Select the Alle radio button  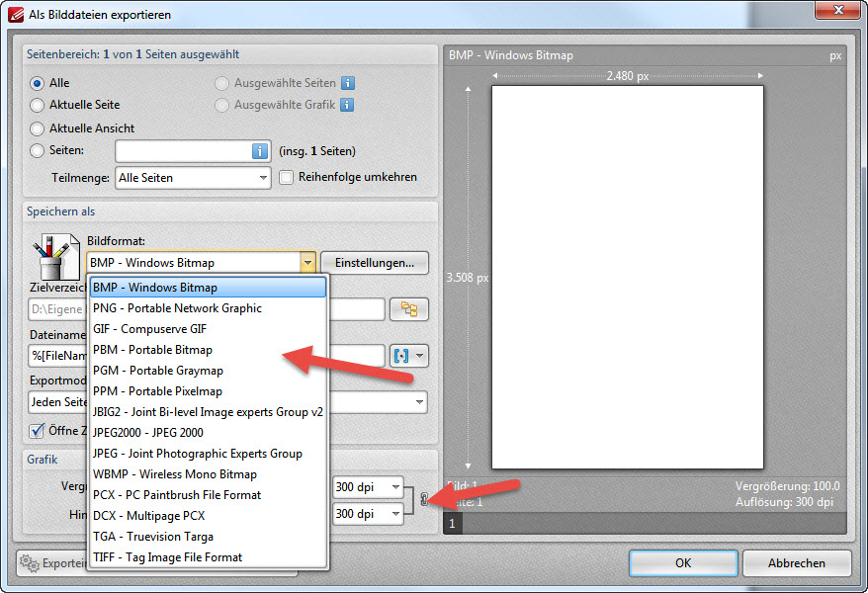(x=38, y=84)
